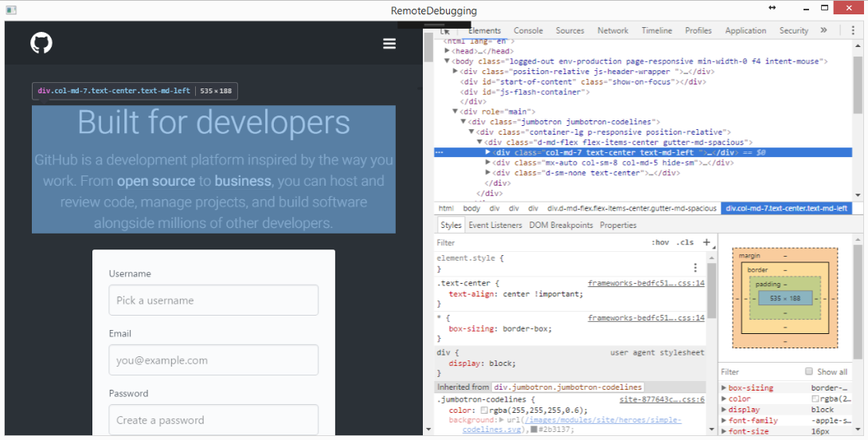Open the DOM Breakpoints sidebar tab
The width and height of the screenshot is (868, 440).
[x=561, y=225]
